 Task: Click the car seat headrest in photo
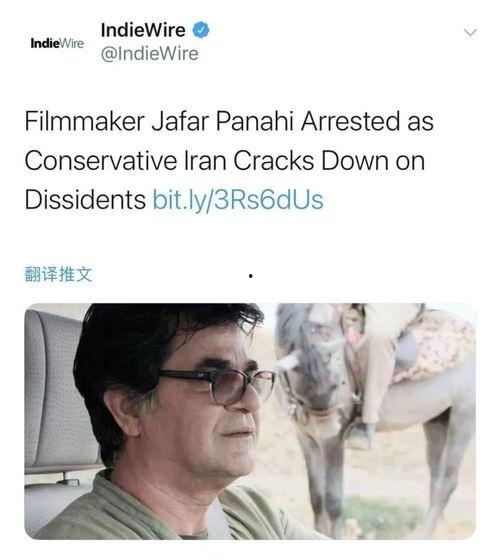[54, 389]
